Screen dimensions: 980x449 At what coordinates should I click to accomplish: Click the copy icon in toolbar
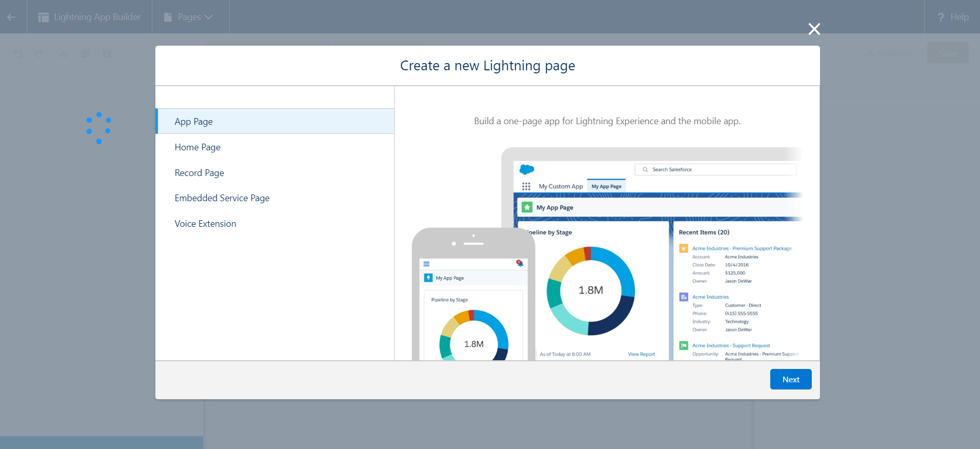pyautogui.click(x=85, y=53)
